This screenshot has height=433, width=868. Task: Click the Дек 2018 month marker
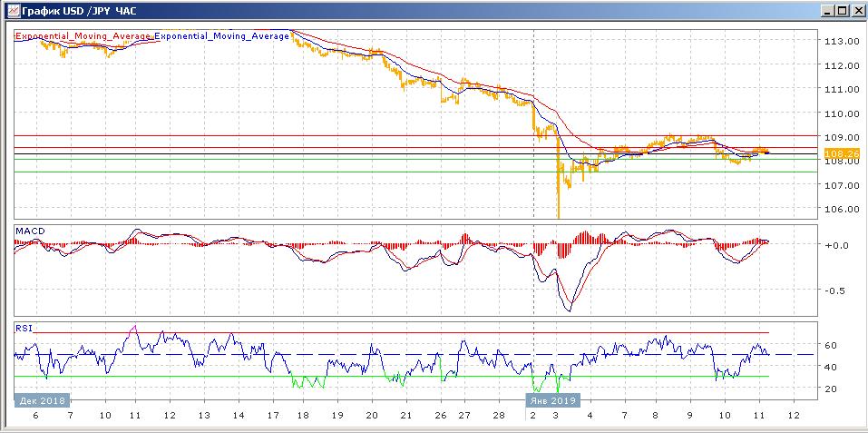[41, 399]
